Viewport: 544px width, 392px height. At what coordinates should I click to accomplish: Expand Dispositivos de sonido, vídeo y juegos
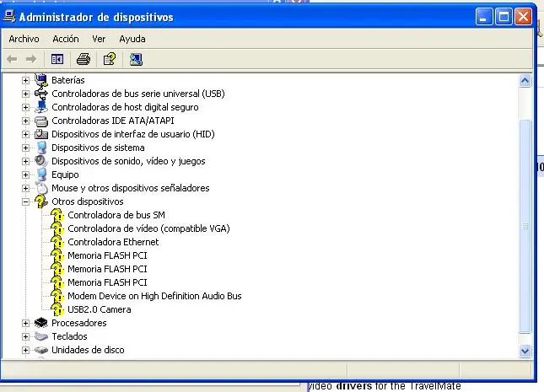(25, 161)
